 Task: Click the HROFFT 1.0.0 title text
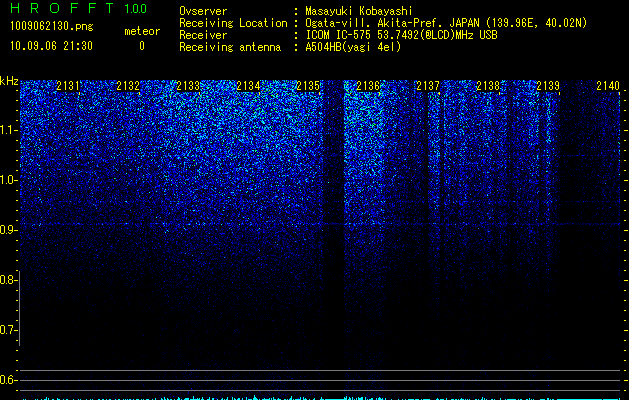point(78,8)
